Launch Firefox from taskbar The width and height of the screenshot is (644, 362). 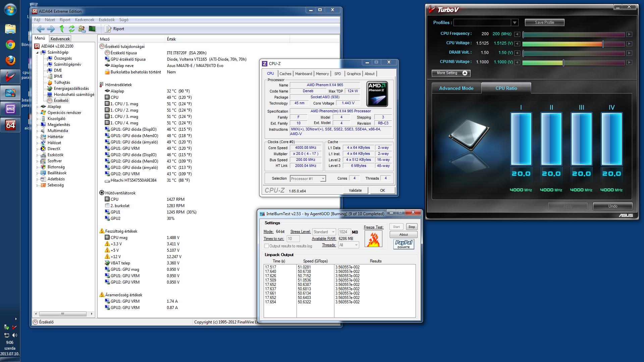(x=10, y=61)
